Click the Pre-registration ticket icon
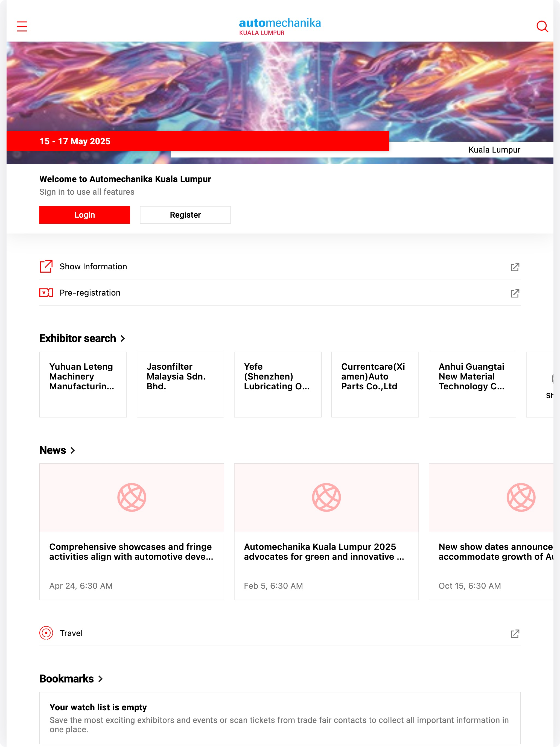560x747 pixels. tap(46, 293)
